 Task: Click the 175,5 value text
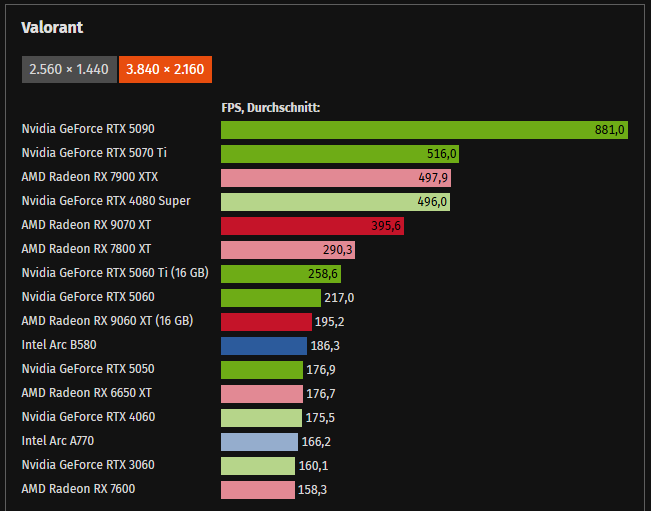click(320, 418)
